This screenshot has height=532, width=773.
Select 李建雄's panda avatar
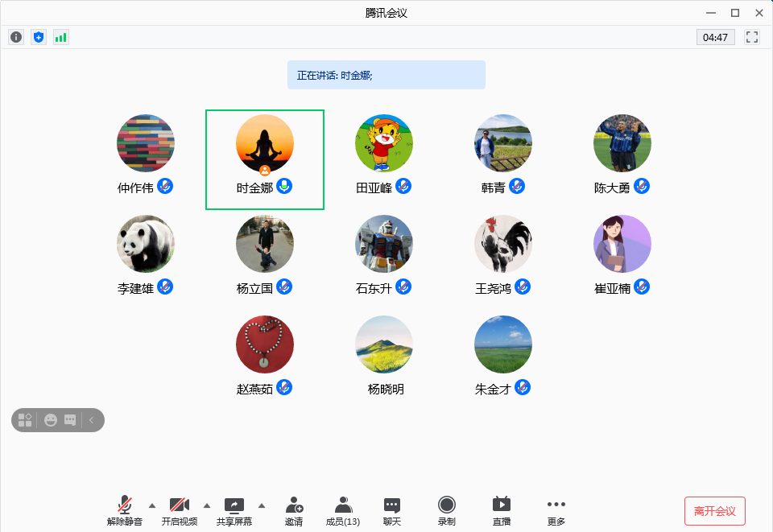pos(146,244)
